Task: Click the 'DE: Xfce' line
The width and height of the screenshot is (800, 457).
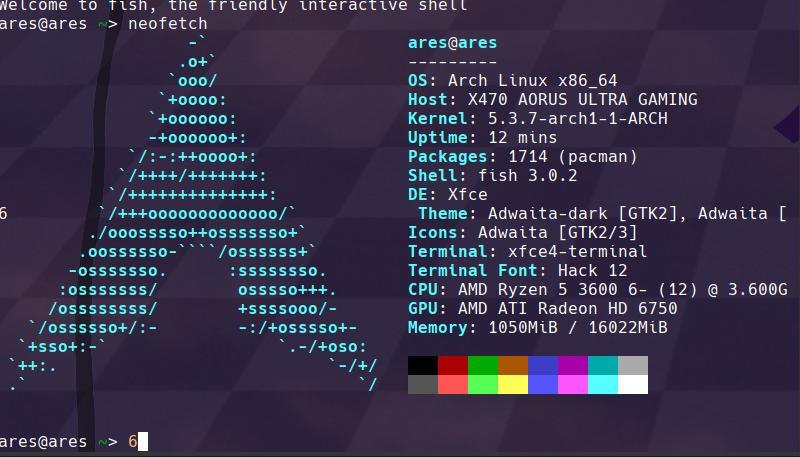Action: tap(447, 195)
